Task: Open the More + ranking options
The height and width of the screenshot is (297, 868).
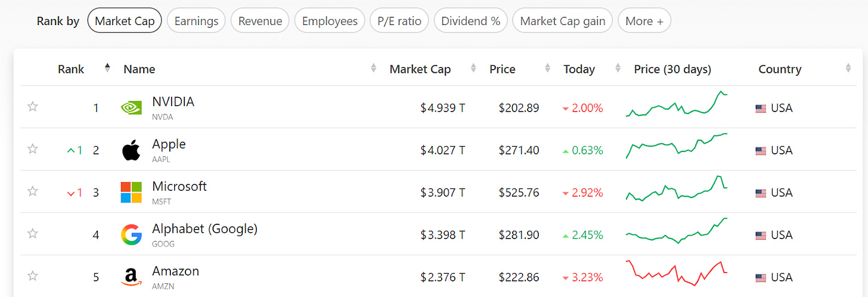Action: click(x=644, y=21)
